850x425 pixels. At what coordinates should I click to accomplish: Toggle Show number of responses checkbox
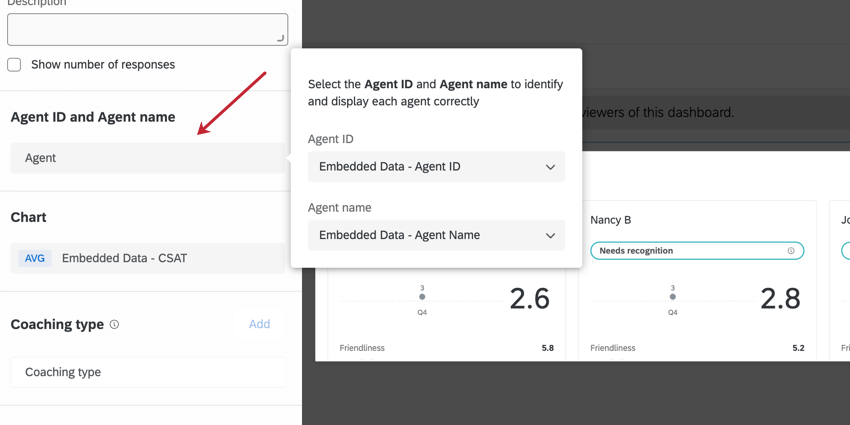14,65
